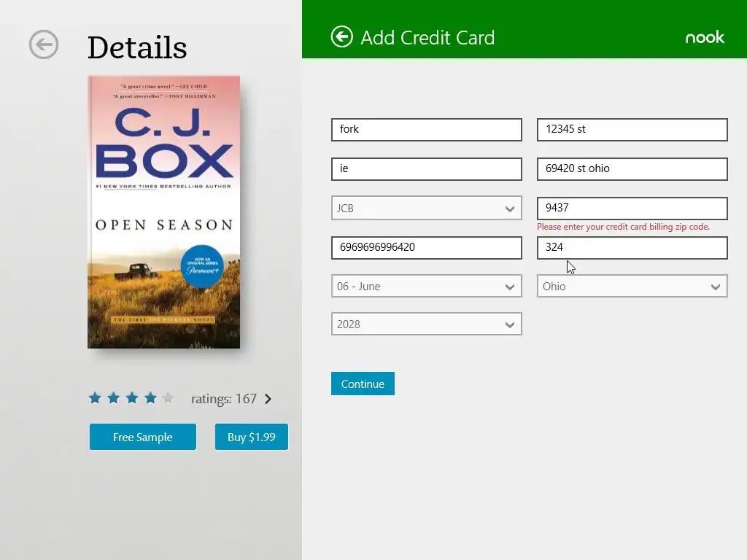
Task: Click the ratings: 167 text
Action: click(224, 399)
